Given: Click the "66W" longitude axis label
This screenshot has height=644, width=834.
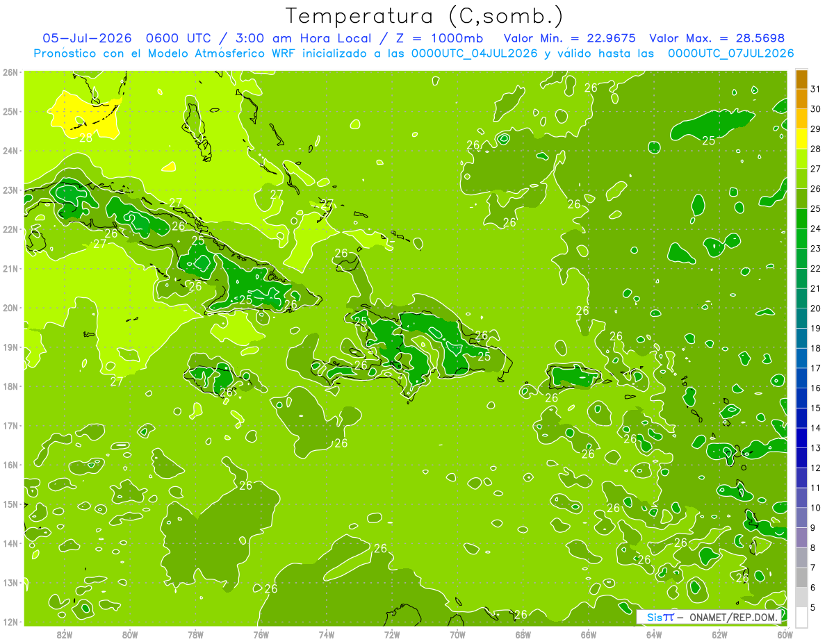Looking at the screenshot, I should (x=588, y=634).
